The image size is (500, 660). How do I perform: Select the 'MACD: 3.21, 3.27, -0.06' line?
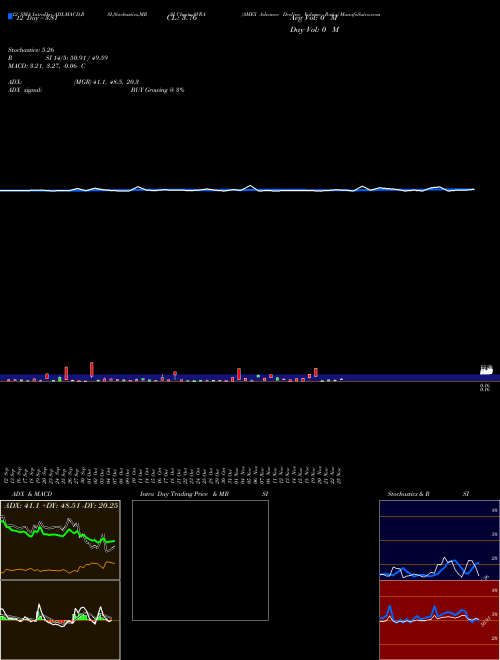pos(47,66)
